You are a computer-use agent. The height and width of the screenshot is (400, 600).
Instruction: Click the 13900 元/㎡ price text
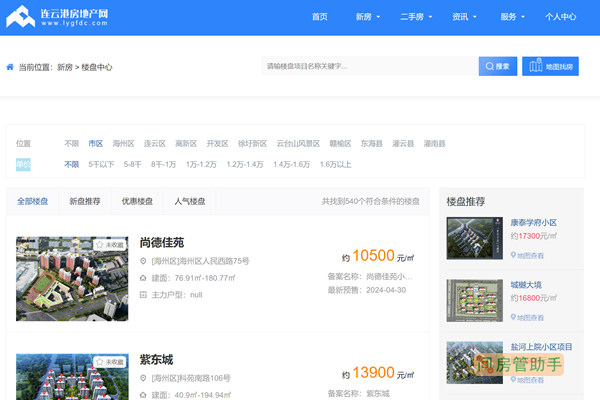click(378, 373)
